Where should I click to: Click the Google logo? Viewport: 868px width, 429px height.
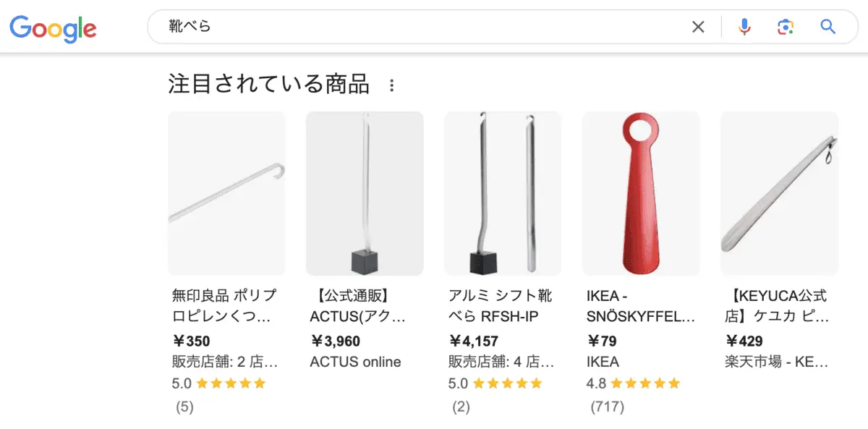click(x=52, y=28)
